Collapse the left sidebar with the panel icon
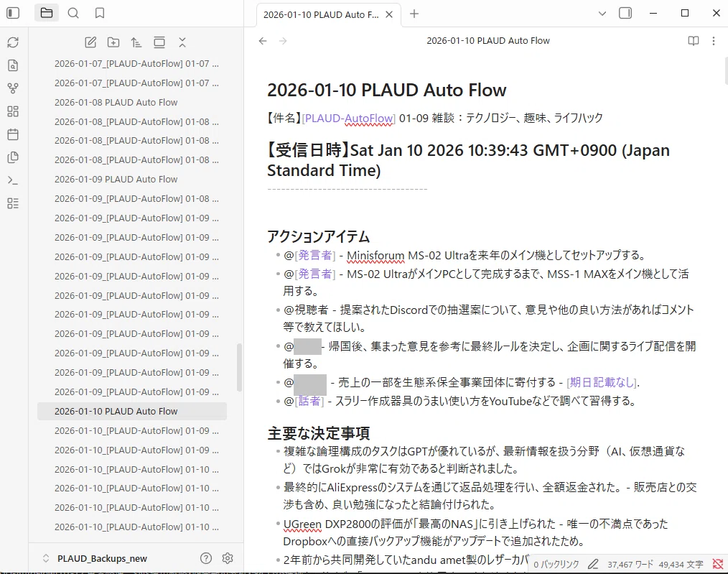Viewport: 728px width, 574px height. pos(13,13)
